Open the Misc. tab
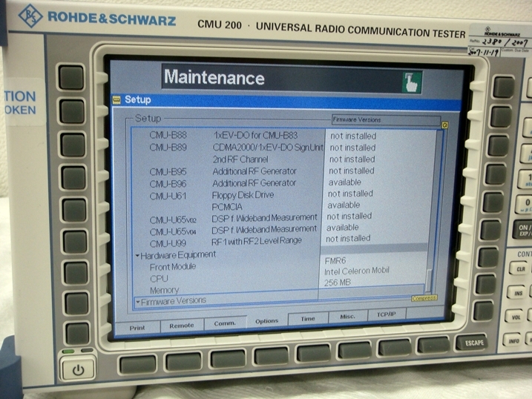This screenshot has width=532, height=399. point(348,316)
